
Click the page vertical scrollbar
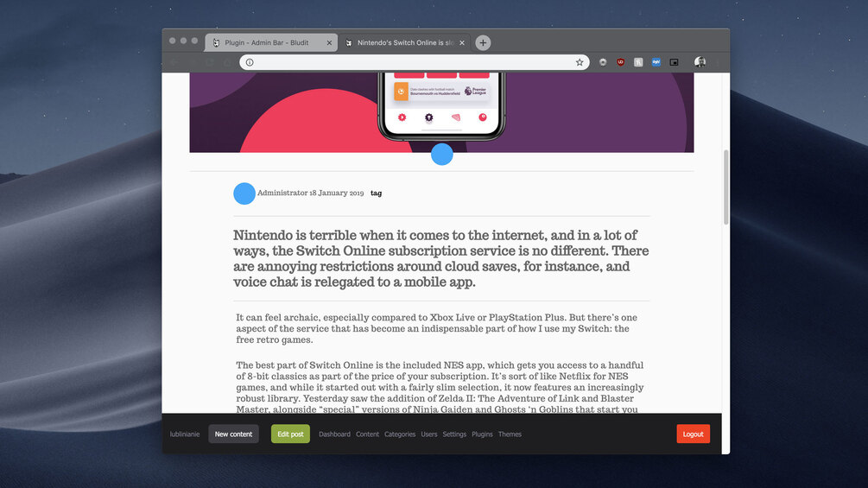click(x=725, y=187)
